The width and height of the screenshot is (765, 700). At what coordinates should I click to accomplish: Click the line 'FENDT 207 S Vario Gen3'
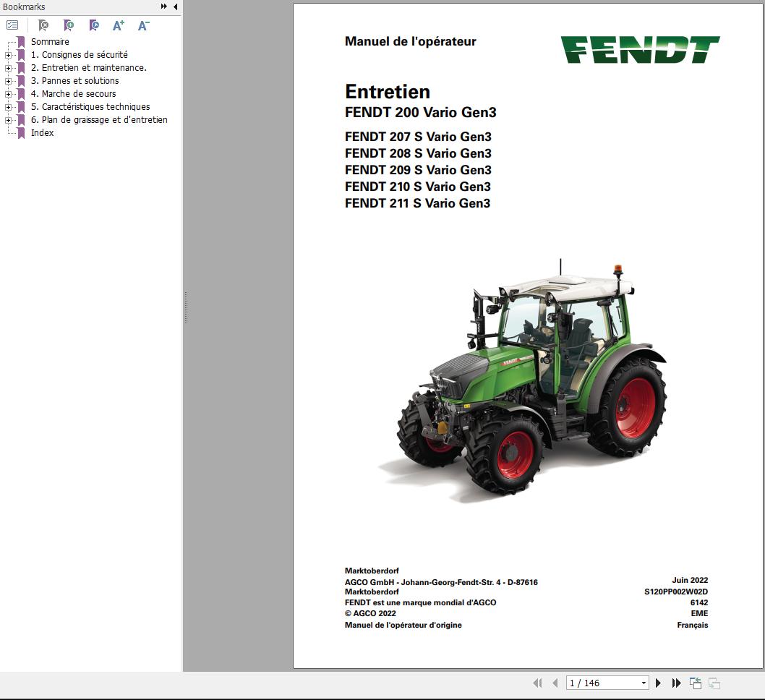[418, 137]
